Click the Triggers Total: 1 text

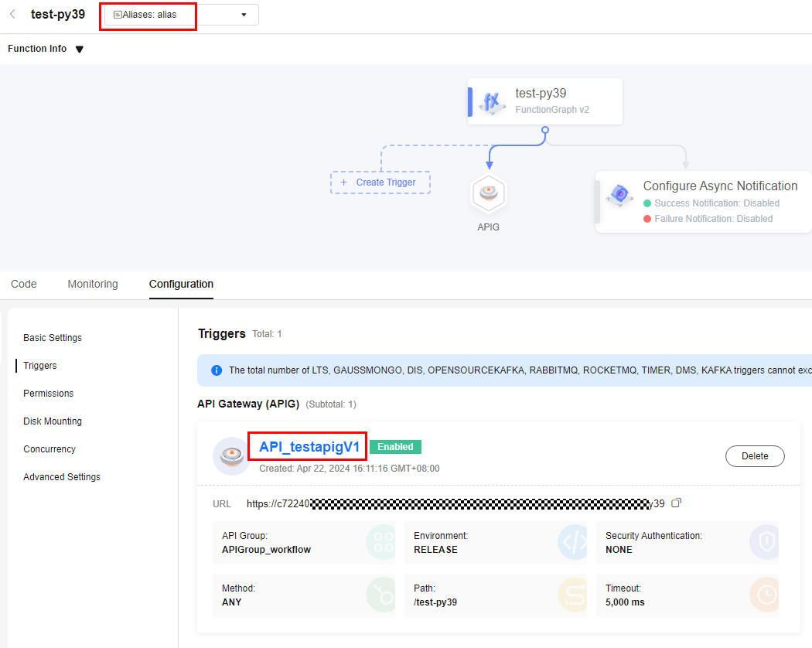(267, 334)
